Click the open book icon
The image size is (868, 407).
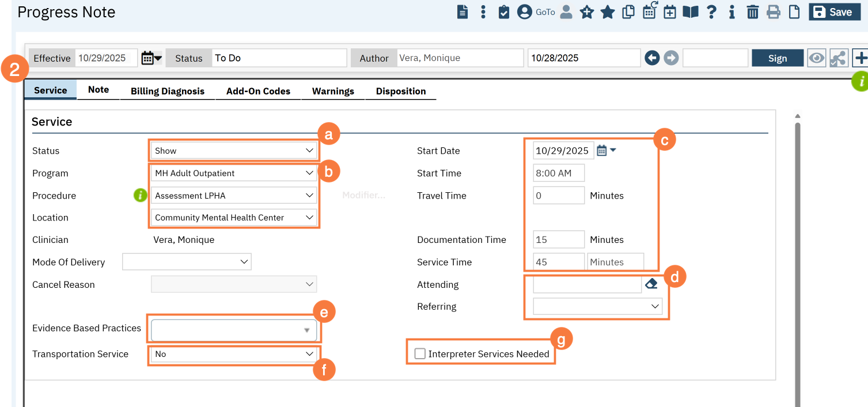click(690, 12)
